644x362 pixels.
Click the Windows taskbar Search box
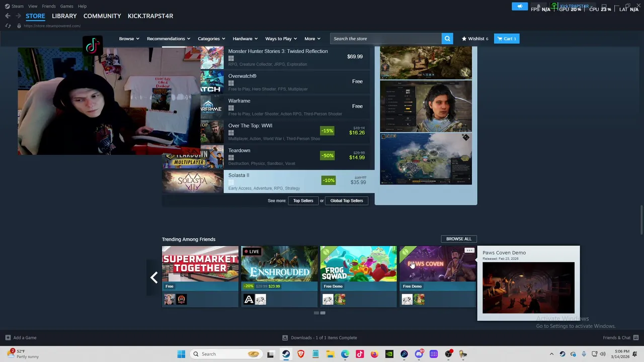click(226, 354)
